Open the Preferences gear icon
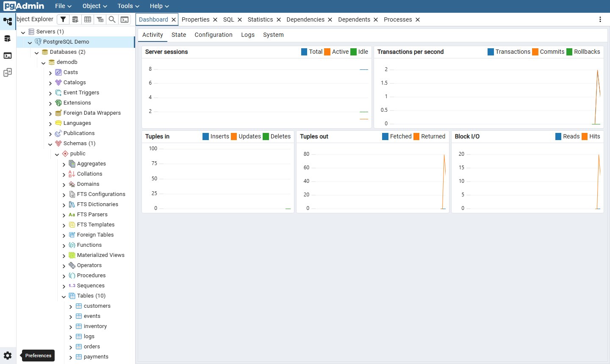The image size is (610, 364). coord(8,356)
